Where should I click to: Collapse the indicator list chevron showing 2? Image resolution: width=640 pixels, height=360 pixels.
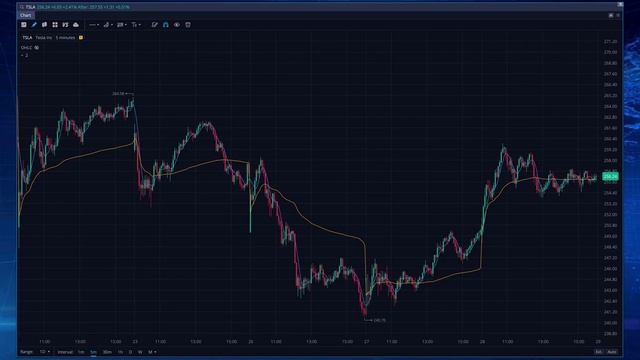pyautogui.click(x=22, y=55)
